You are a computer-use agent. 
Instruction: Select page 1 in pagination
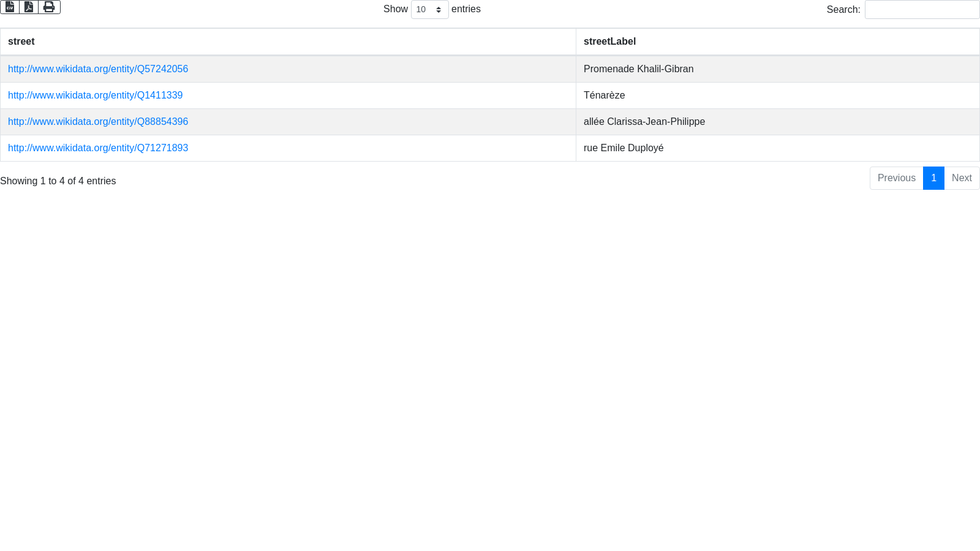tap(933, 178)
